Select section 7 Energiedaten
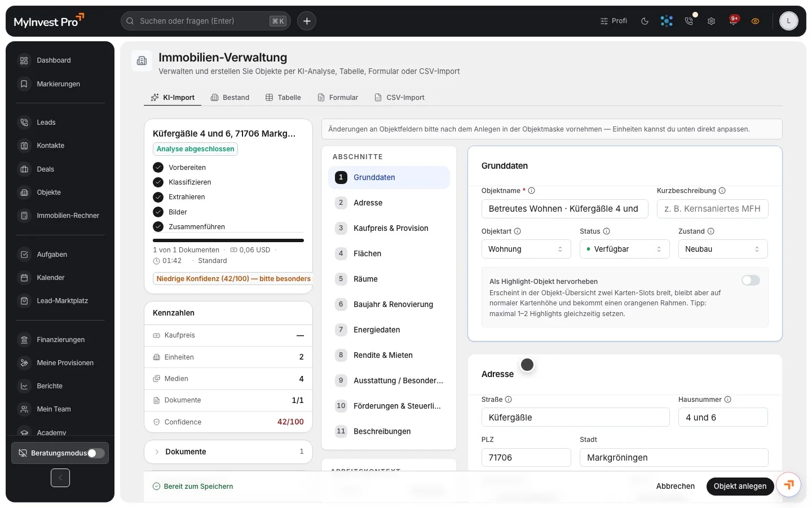Screen dimensions: 812x508 [389, 330]
